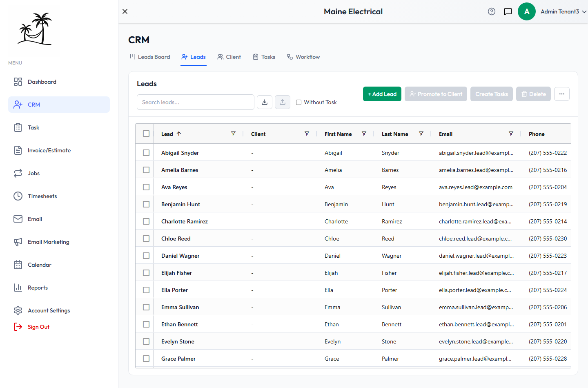Open the Calendar section
The height and width of the screenshot is (388, 588).
(59, 265)
